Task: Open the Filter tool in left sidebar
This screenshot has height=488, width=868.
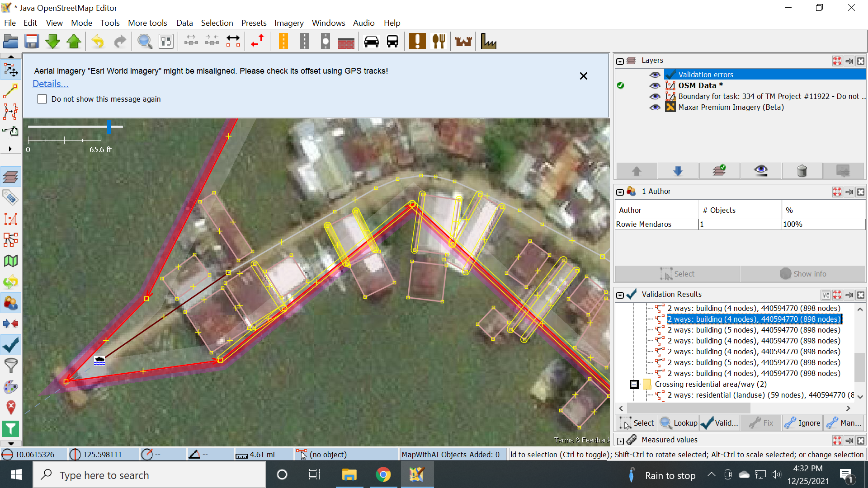Action: point(10,365)
